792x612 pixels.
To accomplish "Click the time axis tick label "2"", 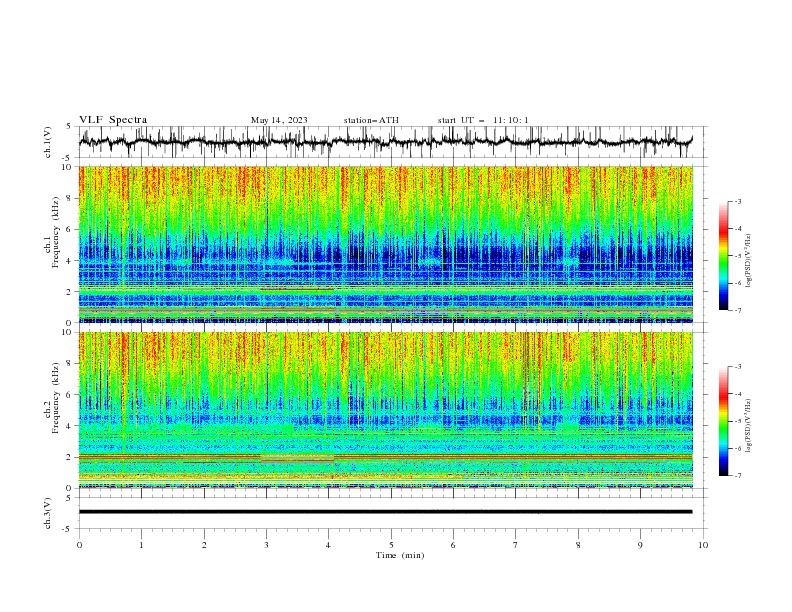I will pyautogui.click(x=204, y=545).
